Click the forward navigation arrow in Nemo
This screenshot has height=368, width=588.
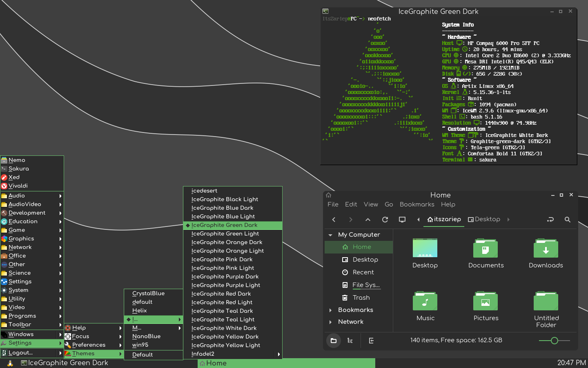(351, 220)
